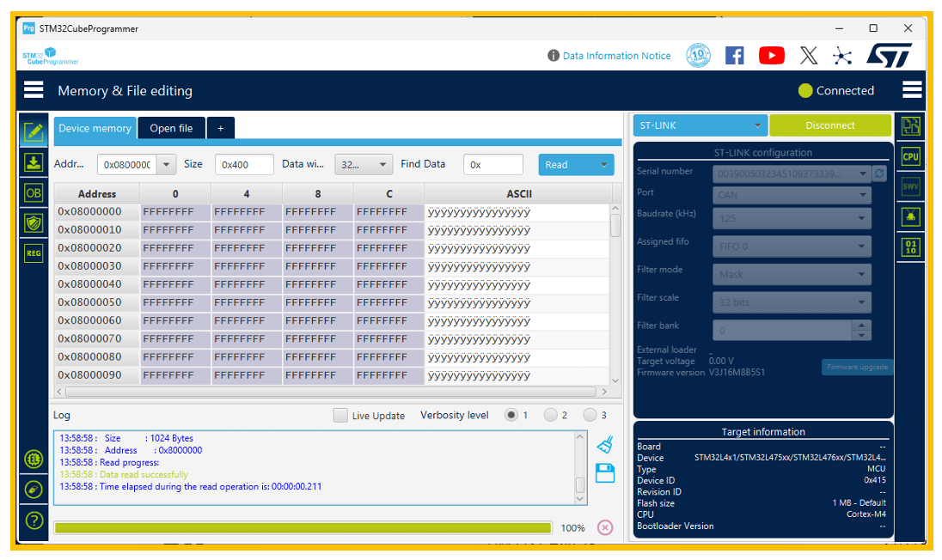Click the info icon beside Data Information Notice
Viewport: 942px width, 560px height.
tap(554, 56)
